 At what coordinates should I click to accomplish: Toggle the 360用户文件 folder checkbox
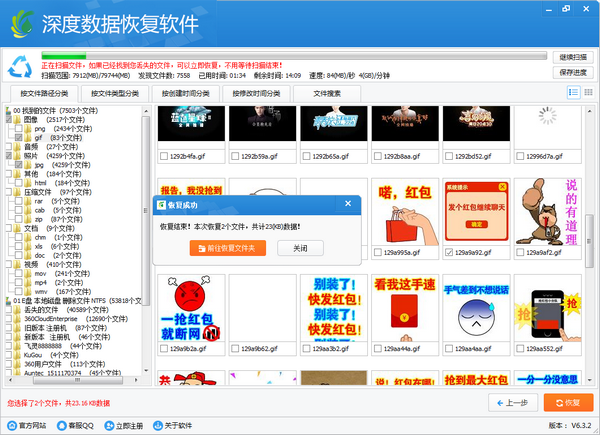pyautogui.click(x=8, y=364)
